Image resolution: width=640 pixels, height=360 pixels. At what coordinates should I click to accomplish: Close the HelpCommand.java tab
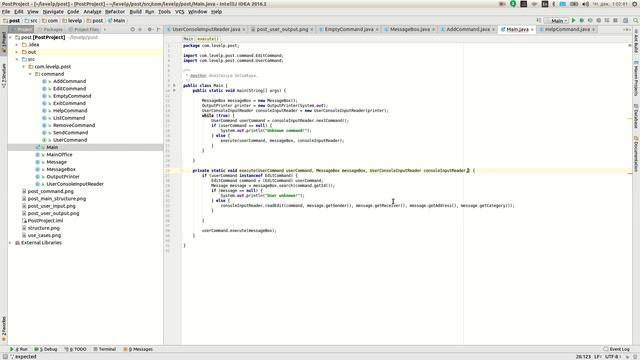click(593, 29)
